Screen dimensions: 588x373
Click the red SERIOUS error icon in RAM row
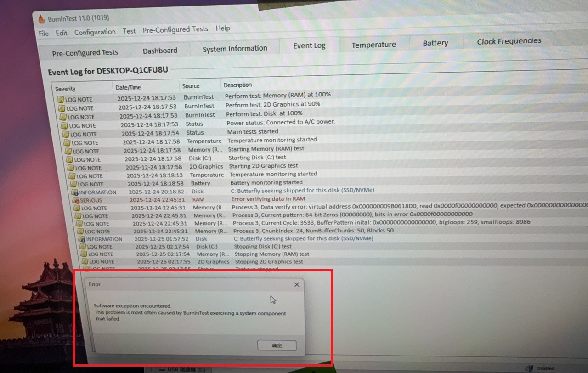click(x=76, y=200)
